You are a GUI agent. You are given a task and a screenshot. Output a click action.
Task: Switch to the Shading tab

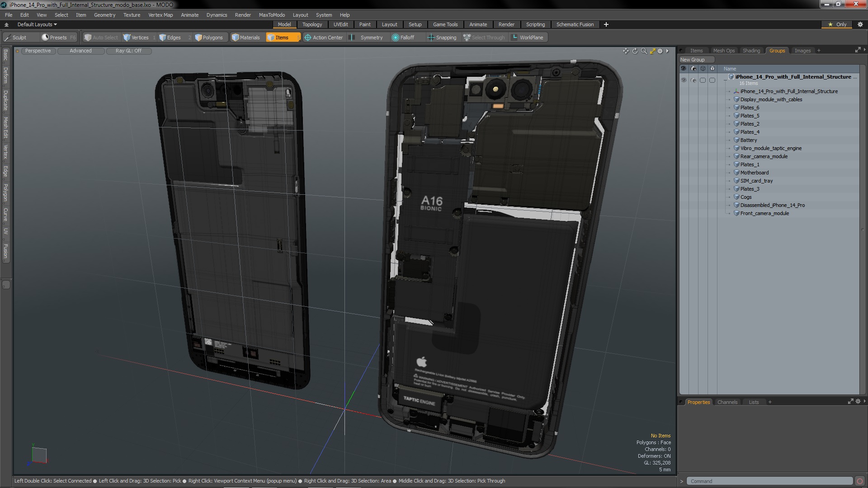click(751, 51)
